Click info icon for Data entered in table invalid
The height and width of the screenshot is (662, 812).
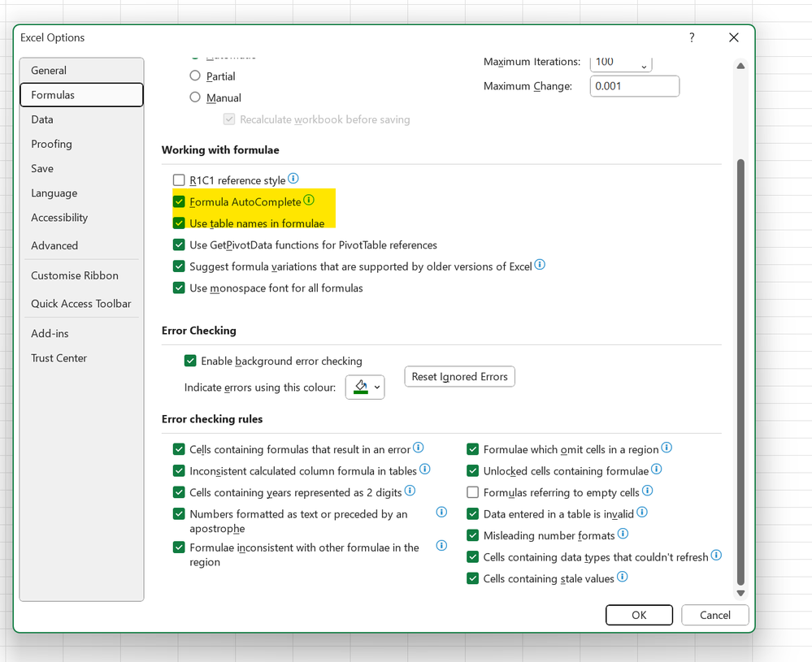coord(641,512)
